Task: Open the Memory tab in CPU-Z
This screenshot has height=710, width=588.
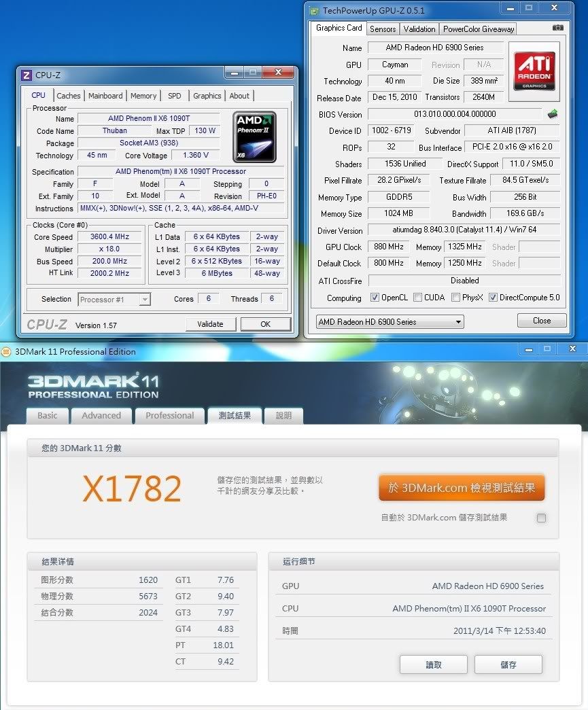Action: coord(143,96)
